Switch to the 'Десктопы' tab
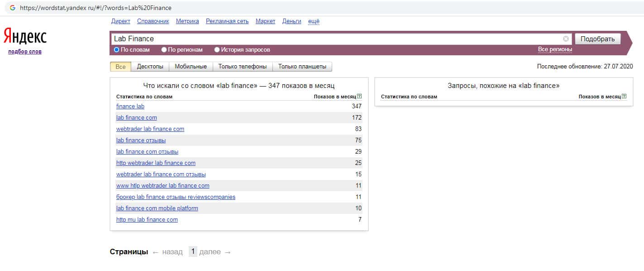The height and width of the screenshot is (271, 644). (x=150, y=67)
